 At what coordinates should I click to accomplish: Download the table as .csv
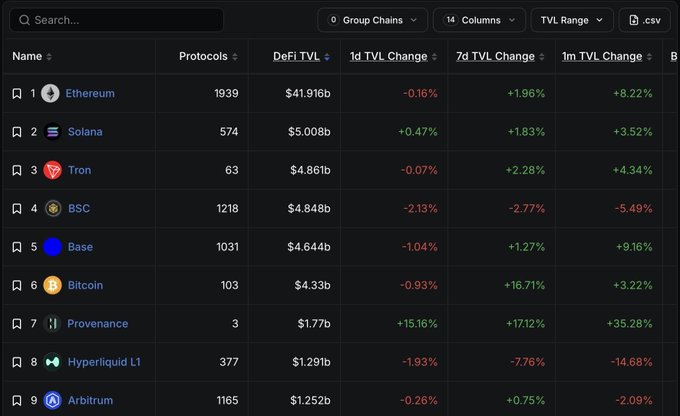644,20
